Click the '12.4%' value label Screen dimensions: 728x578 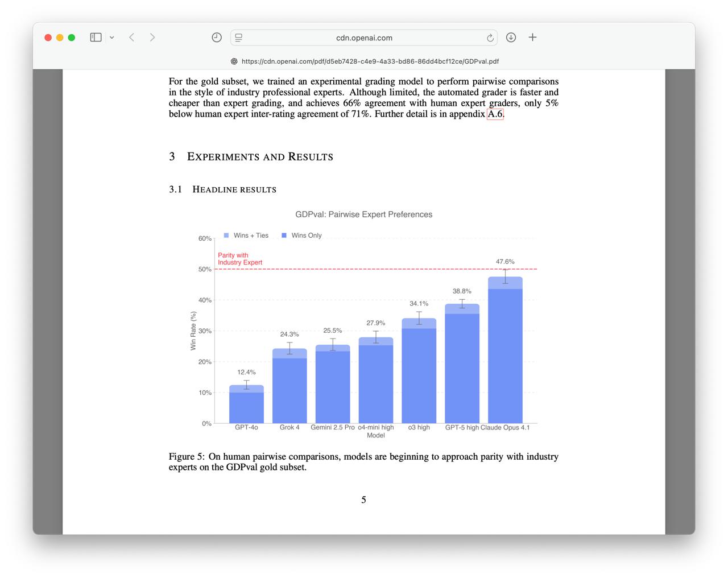point(246,373)
